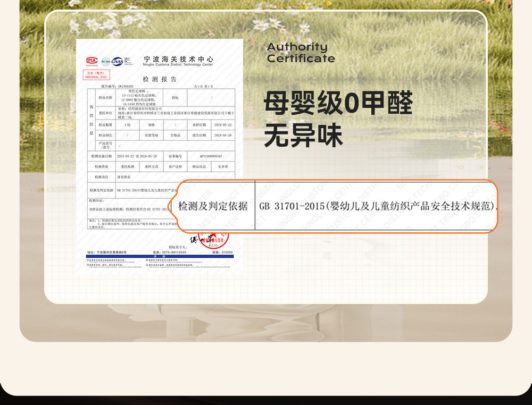The image size is (532, 405).
Task: Click the enlarged 检测及判定依据 label cell
Action: click(213, 206)
